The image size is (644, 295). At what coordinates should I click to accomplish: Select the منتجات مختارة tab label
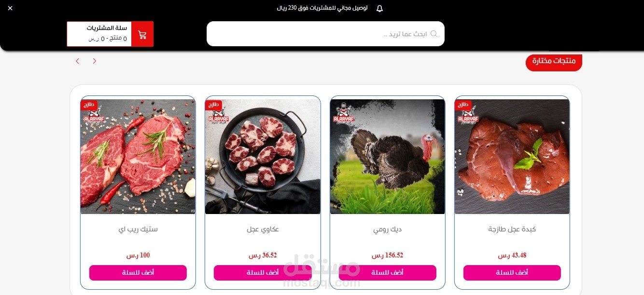tap(554, 61)
